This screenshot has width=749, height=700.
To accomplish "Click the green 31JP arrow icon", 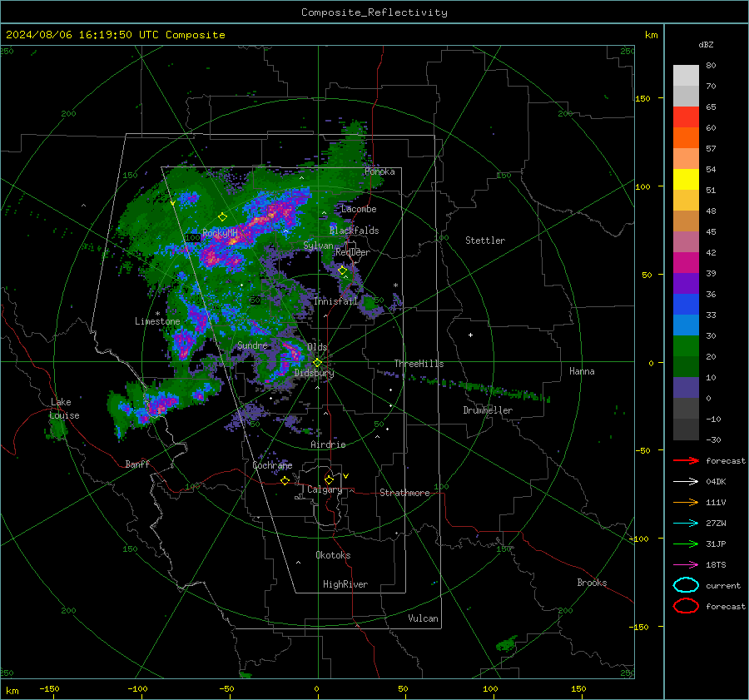I will 686,544.
